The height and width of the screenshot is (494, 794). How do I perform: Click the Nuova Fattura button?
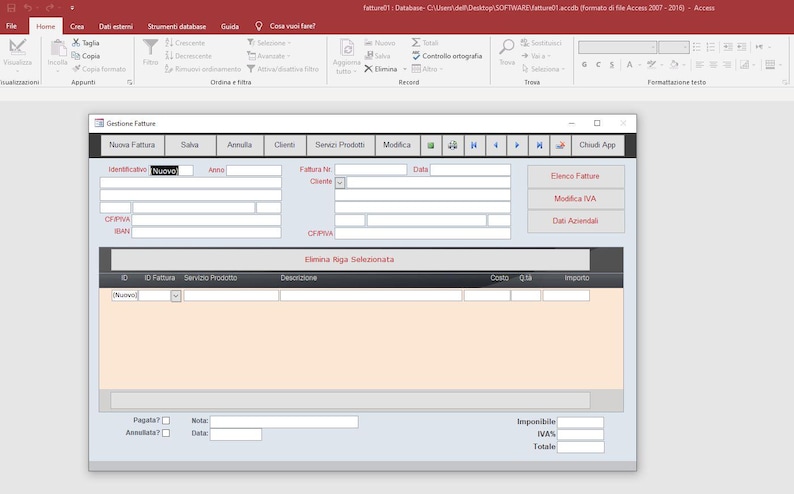[x=132, y=145]
